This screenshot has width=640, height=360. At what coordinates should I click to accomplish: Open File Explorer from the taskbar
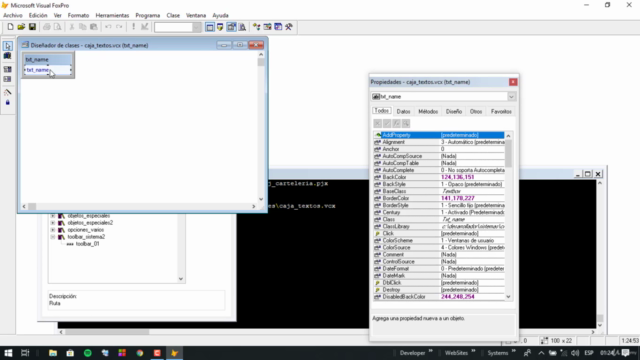tap(53, 353)
